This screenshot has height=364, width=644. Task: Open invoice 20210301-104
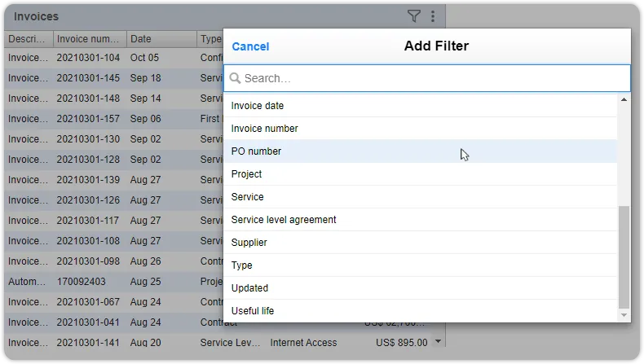click(88, 58)
